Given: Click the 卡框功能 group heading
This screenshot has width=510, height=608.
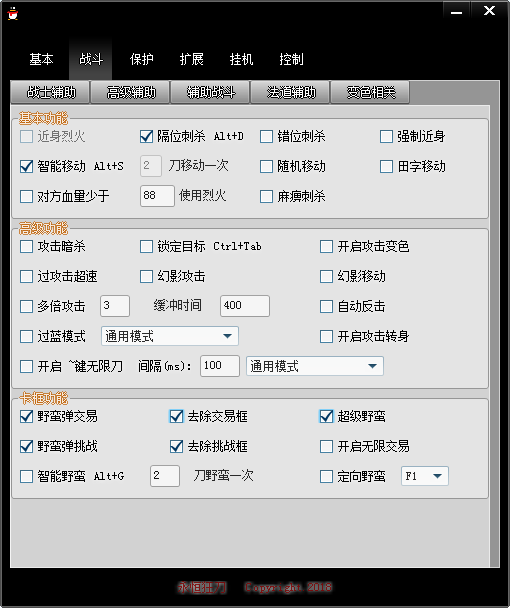Looking at the screenshot, I should pyautogui.click(x=43, y=398).
